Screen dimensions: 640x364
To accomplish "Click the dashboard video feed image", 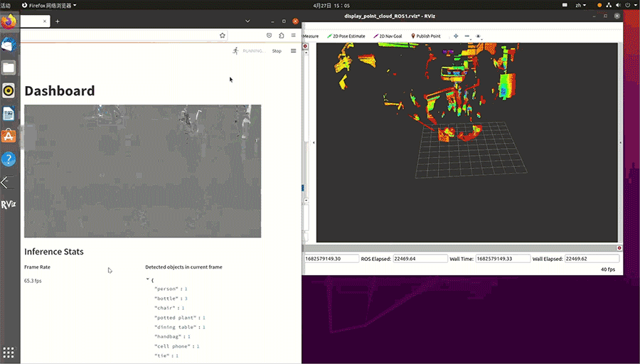I will click(142, 171).
